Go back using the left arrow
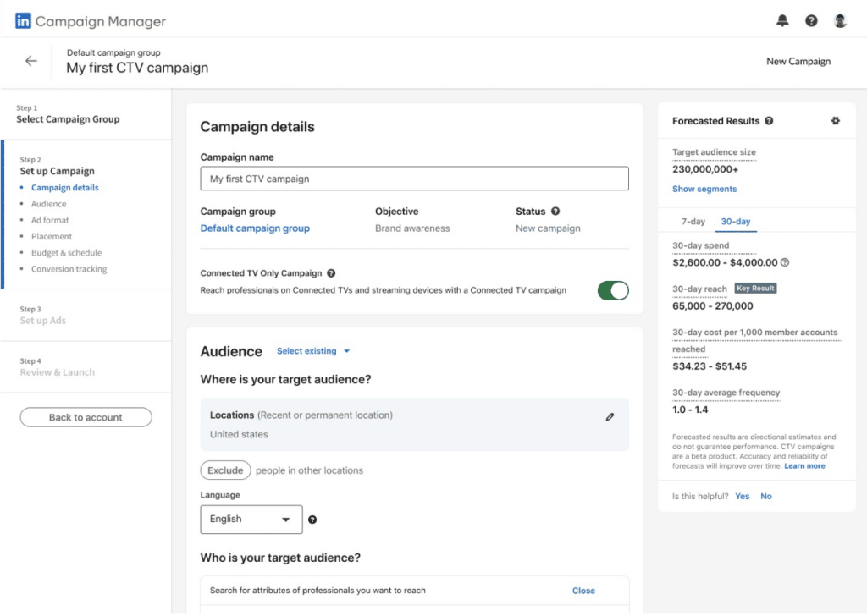This screenshot has width=867, height=616. pos(31,61)
